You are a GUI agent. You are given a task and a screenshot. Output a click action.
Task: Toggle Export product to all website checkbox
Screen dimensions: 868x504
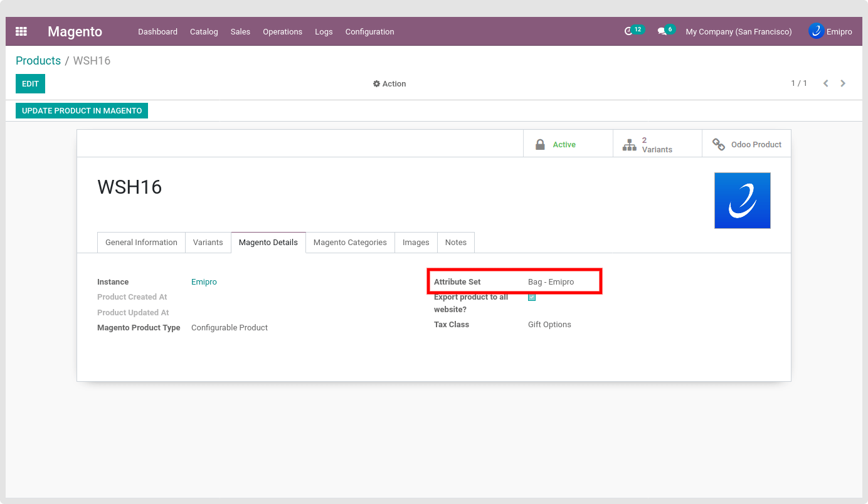coord(532,297)
